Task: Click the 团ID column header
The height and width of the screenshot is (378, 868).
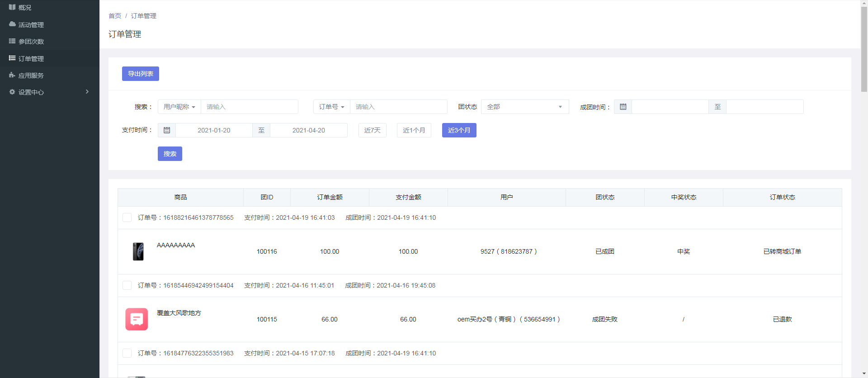Action: (x=267, y=197)
